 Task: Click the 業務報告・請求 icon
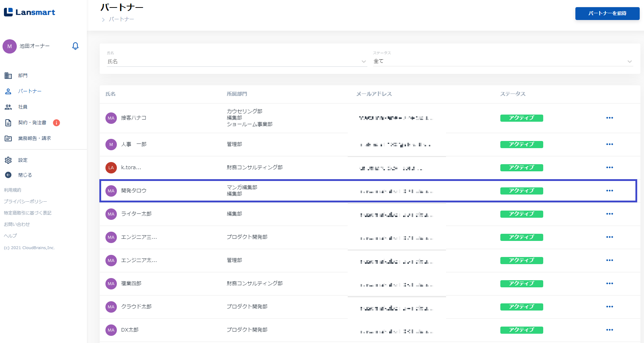pyautogui.click(x=8, y=138)
